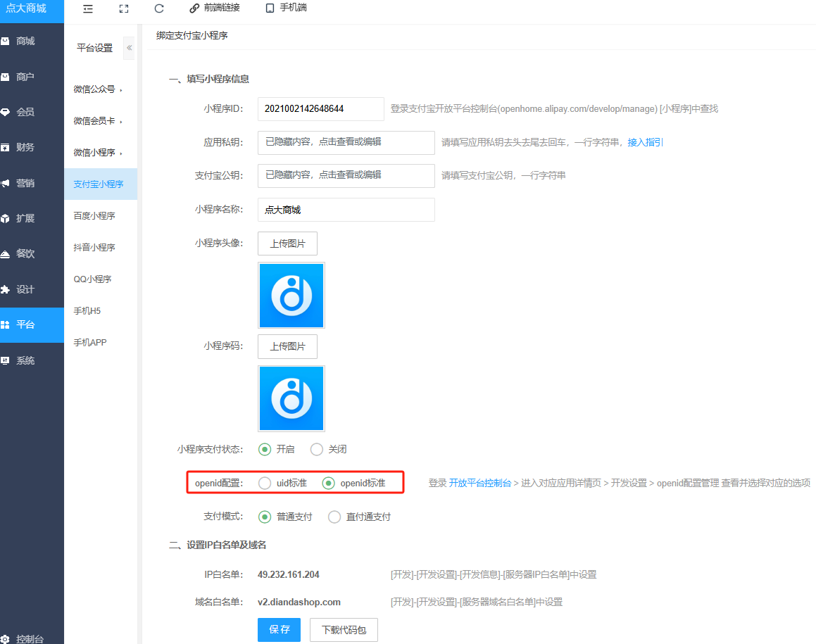Image resolution: width=816 pixels, height=644 pixels.
Task: Click 上传图片 for 小程序码
Action: [287, 346]
